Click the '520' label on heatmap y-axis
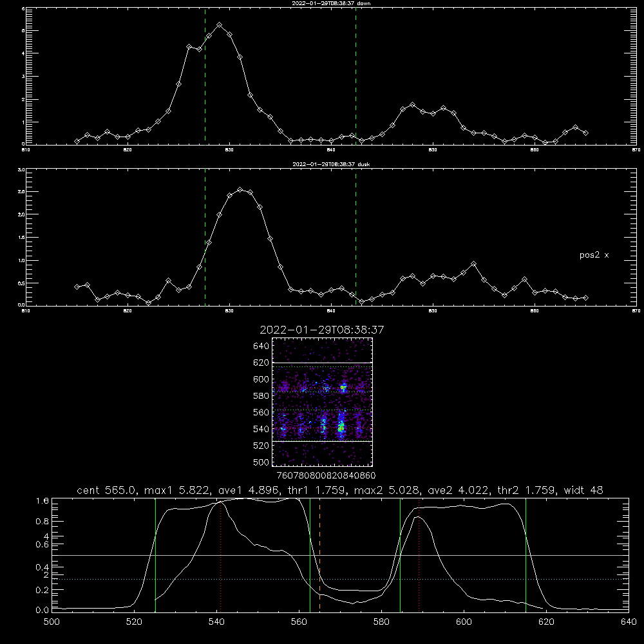 coord(261,446)
